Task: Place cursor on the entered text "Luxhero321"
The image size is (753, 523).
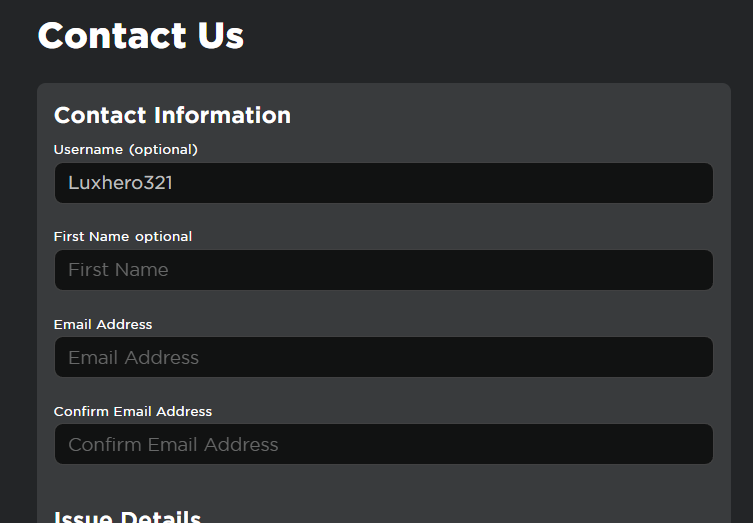Action: 120,183
